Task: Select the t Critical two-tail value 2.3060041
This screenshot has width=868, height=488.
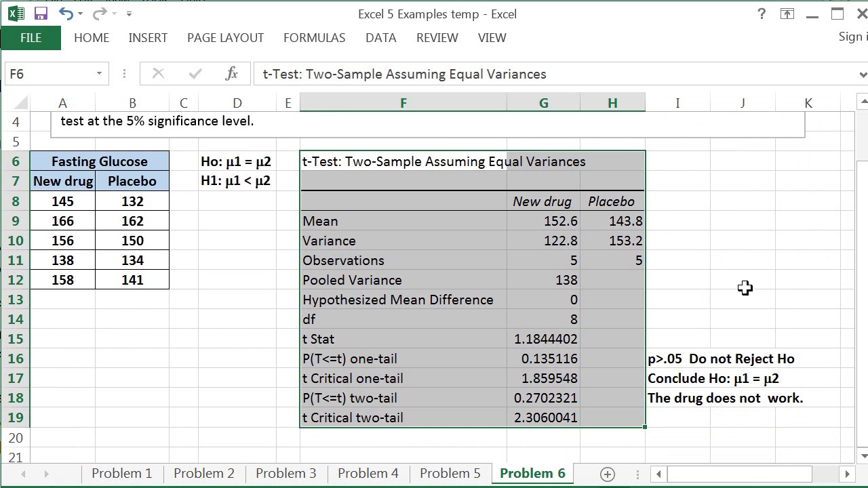Action: [x=544, y=418]
